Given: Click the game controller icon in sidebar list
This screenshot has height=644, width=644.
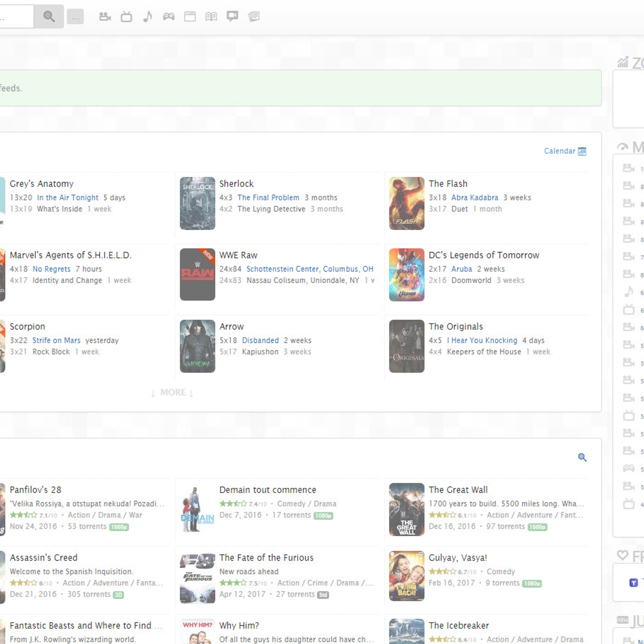Looking at the screenshot, I should click(628, 468).
